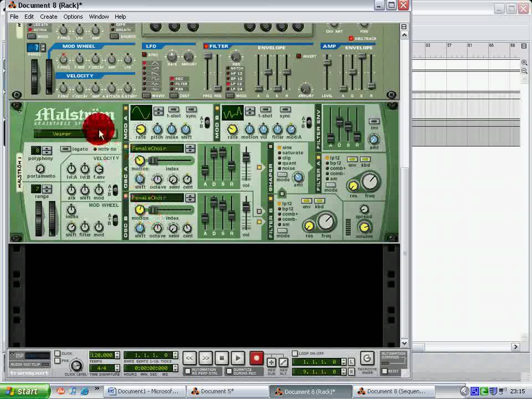Toggle Mod A 1-shot button
Viewport: 532px width, 399px height.
(x=173, y=109)
